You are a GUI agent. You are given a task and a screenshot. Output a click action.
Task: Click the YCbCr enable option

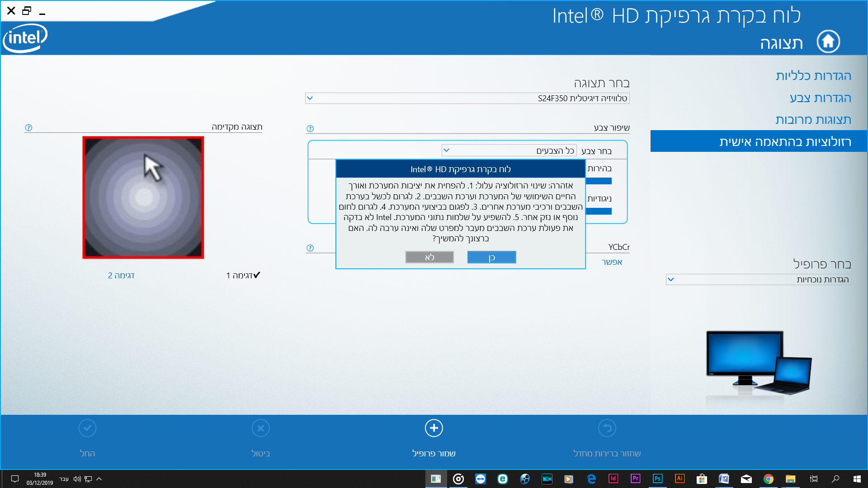pos(612,262)
